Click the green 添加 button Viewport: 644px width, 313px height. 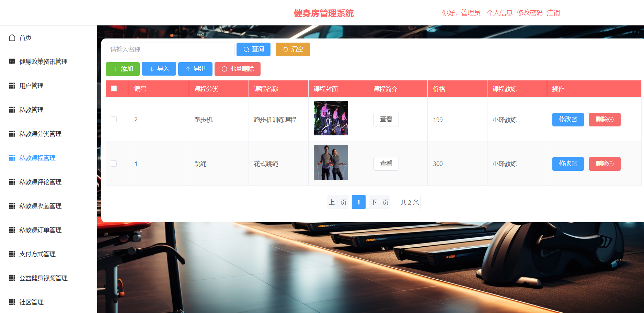(123, 69)
